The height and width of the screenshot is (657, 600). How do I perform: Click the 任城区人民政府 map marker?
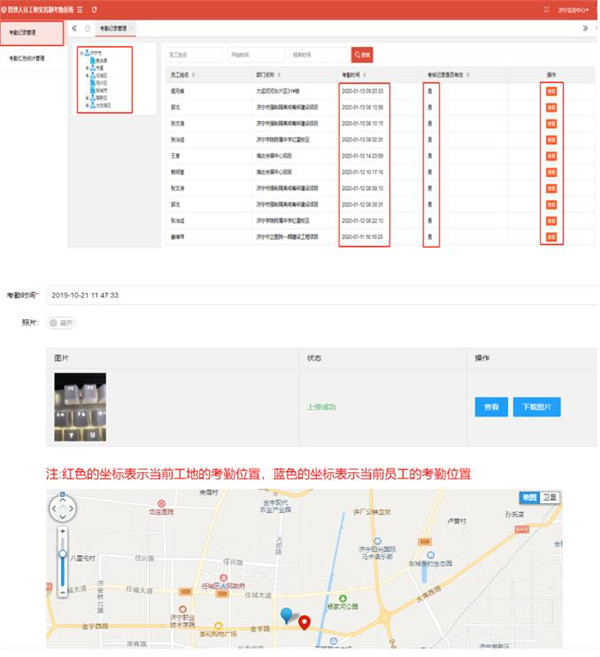(x=223, y=578)
